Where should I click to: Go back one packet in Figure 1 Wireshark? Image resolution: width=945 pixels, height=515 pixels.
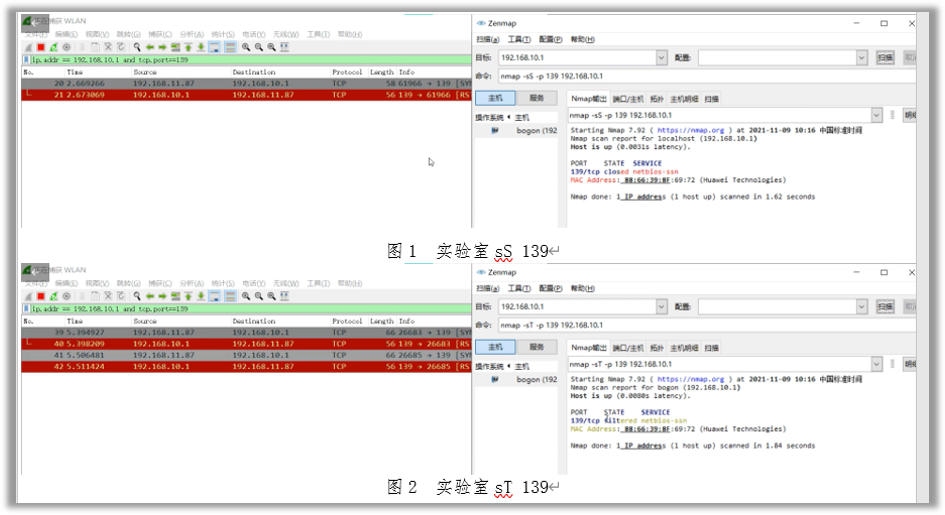click(x=150, y=47)
